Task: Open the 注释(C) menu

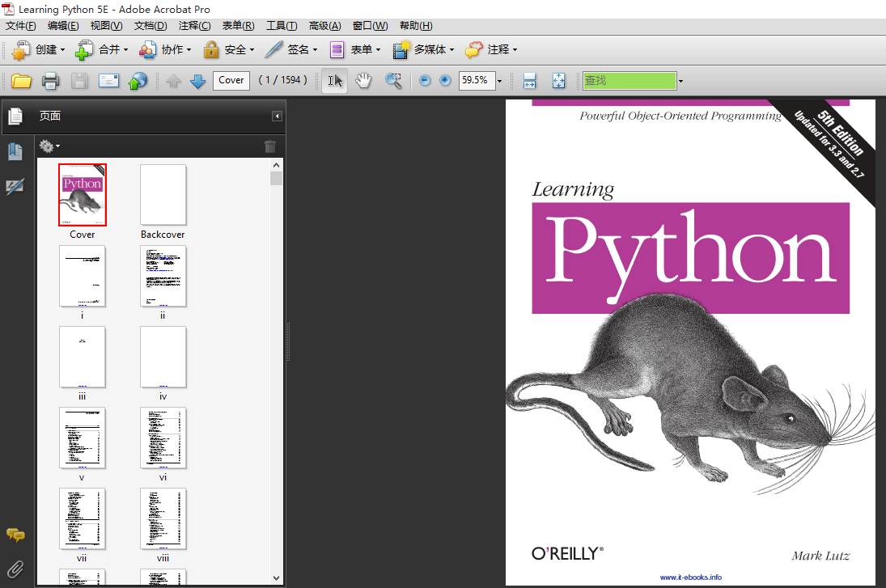Action: (194, 26)
